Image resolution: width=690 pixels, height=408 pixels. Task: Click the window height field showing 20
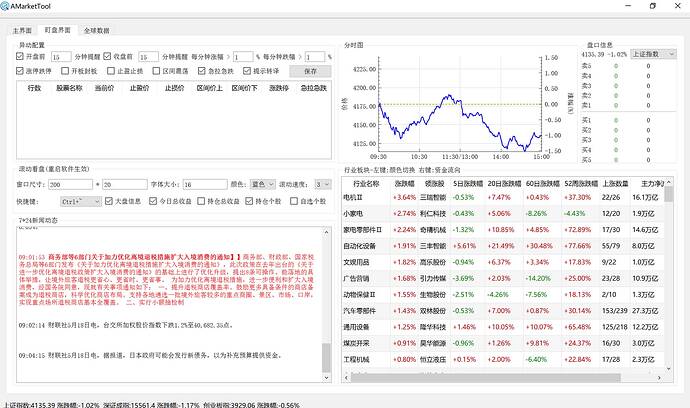(x=125, y=184)
